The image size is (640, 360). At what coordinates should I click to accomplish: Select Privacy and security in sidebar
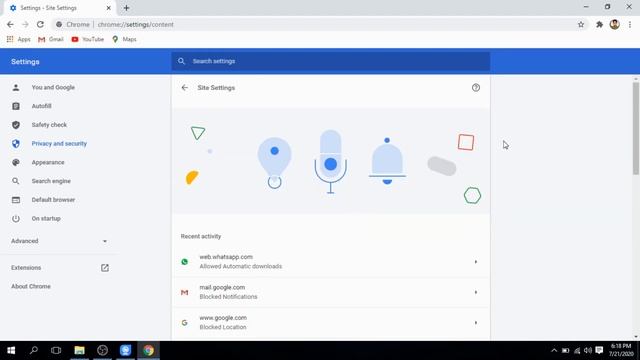tap(59, 144)
